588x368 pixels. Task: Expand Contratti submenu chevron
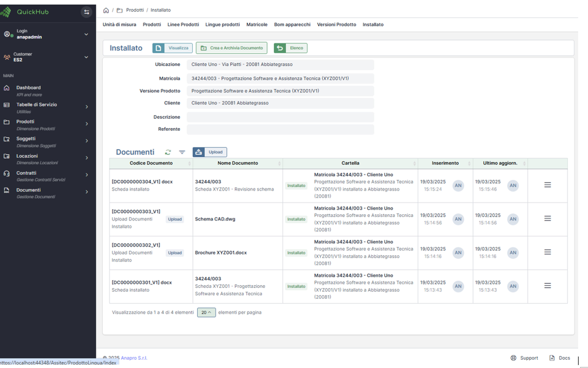(87, 175)
